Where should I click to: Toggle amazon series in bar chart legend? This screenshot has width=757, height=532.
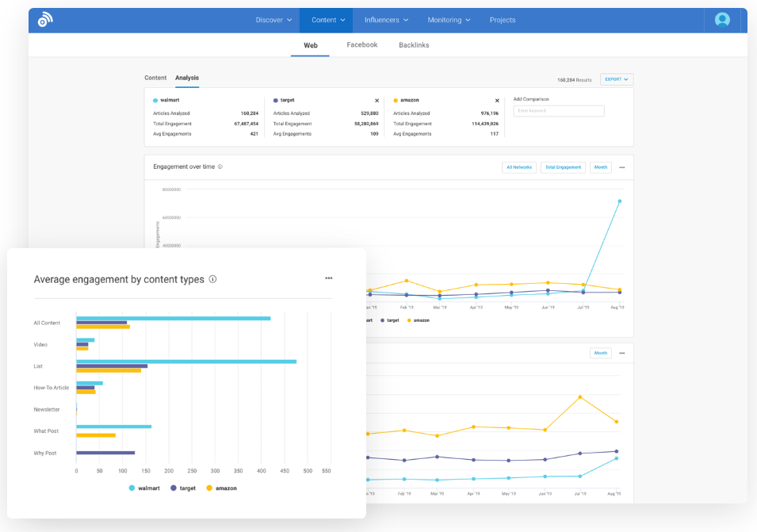point(221,488)
